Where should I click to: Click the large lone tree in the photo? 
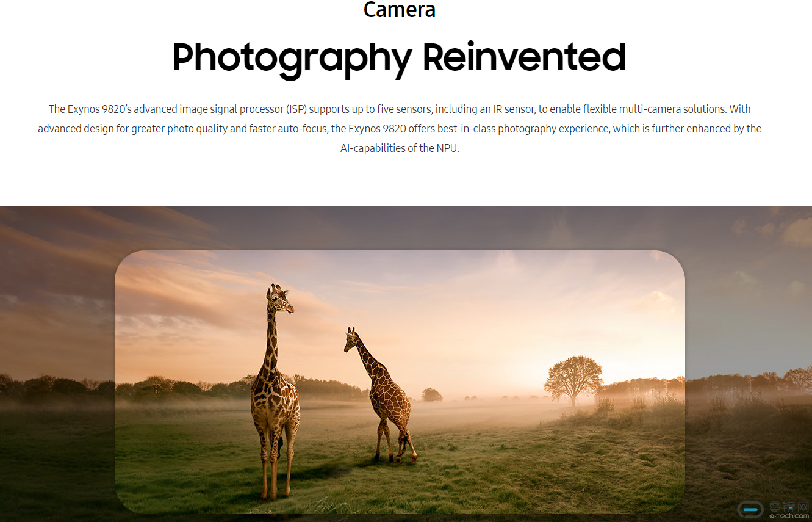[573, 379]
